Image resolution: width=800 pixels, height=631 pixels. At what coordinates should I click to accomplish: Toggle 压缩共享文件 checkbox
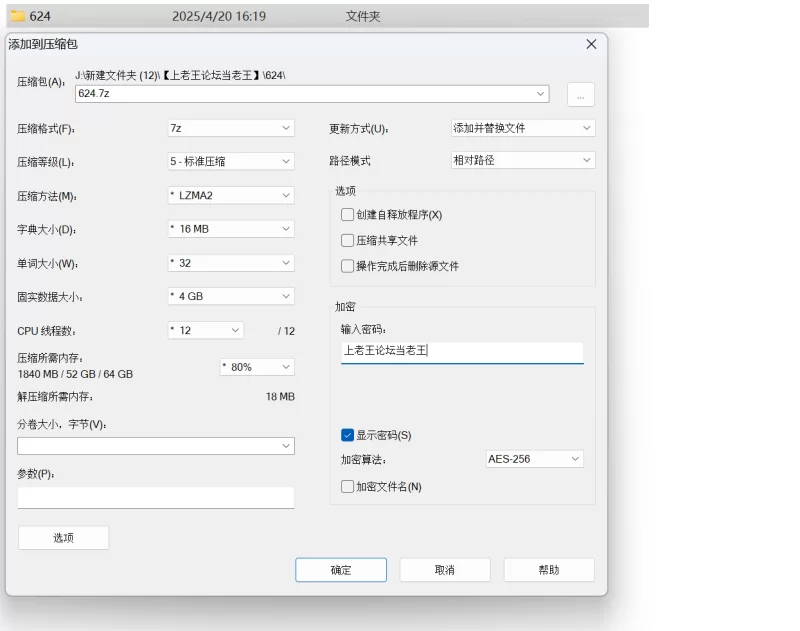point(348,240)
